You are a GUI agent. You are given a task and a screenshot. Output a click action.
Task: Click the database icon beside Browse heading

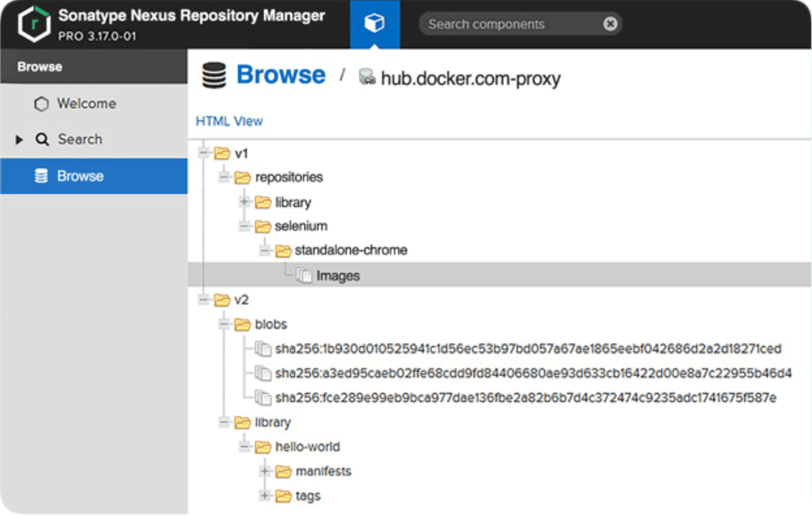tap(214, 75)
